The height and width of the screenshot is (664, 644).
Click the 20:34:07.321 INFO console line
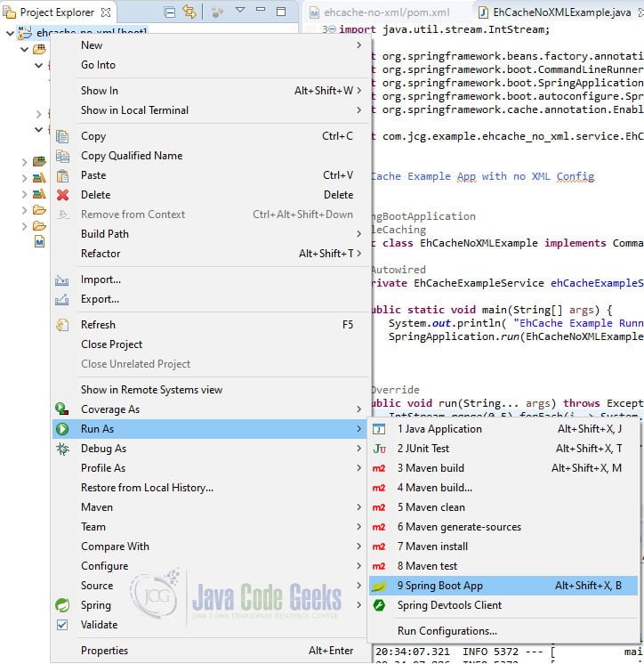509,652
